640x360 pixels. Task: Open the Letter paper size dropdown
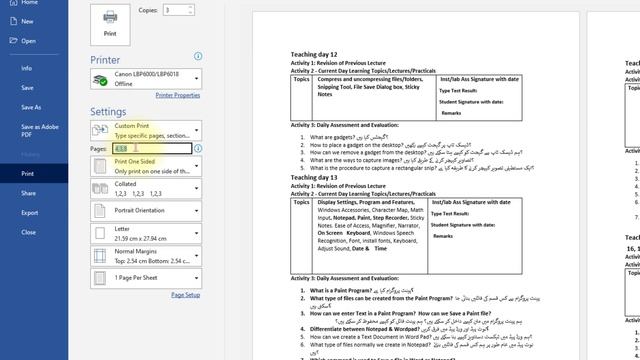click(x=146, y=233)
